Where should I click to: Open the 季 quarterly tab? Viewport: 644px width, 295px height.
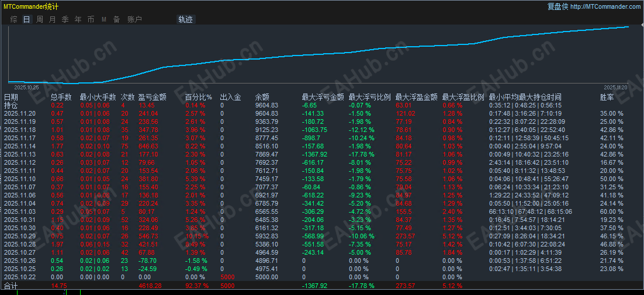tap(65, 19)
